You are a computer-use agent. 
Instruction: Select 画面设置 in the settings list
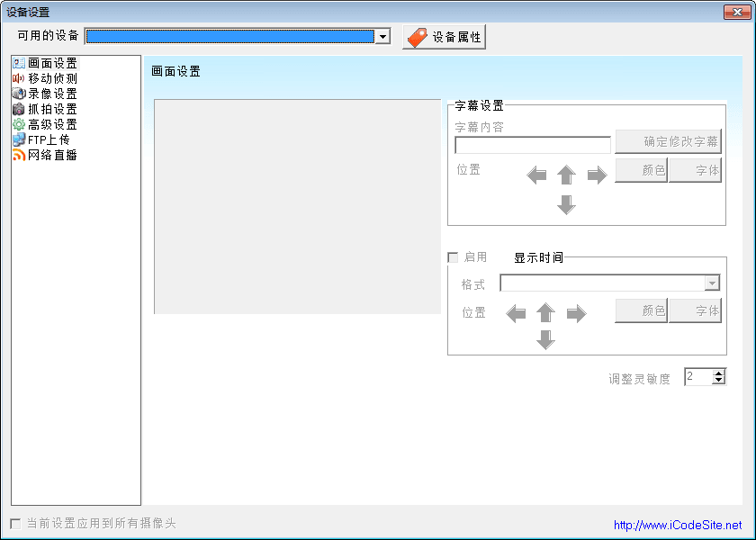52,63
